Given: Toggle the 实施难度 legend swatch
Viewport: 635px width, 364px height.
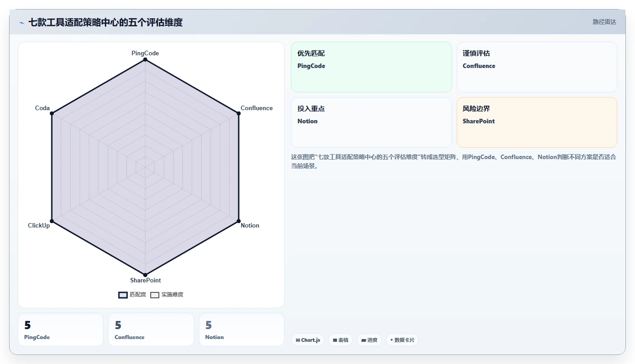Looking at the screenshot, I should pyautogui.click(x=155, y=295).
